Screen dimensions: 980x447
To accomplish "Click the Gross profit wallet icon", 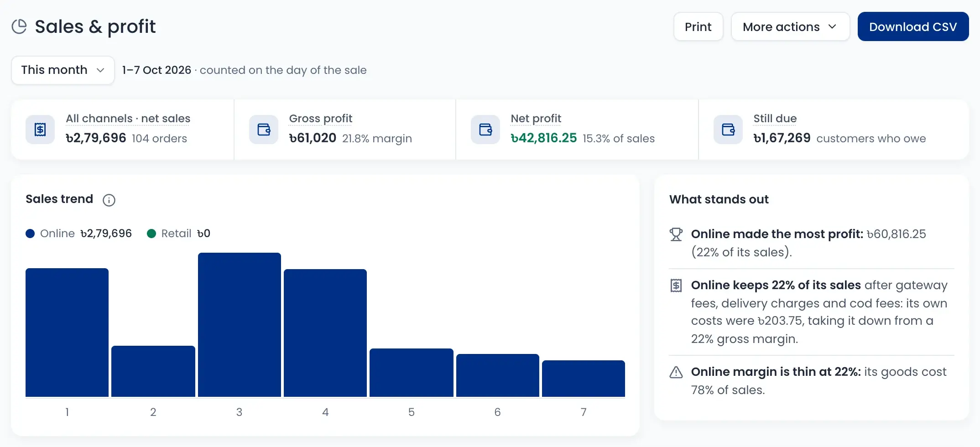I will [x=264, y=130].
